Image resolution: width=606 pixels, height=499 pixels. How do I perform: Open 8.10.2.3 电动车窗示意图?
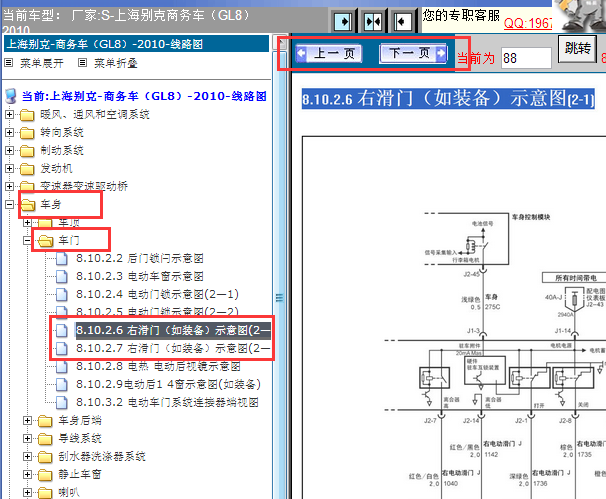tap(140, 276)
